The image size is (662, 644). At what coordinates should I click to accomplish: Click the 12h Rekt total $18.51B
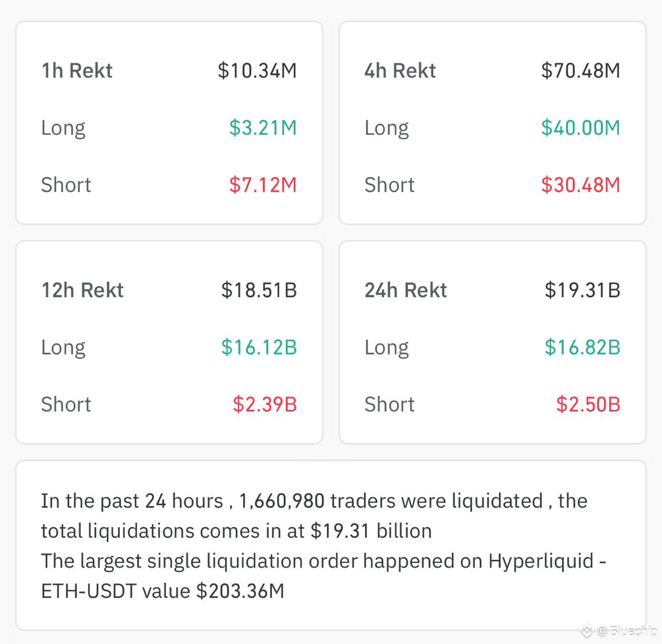259,290
